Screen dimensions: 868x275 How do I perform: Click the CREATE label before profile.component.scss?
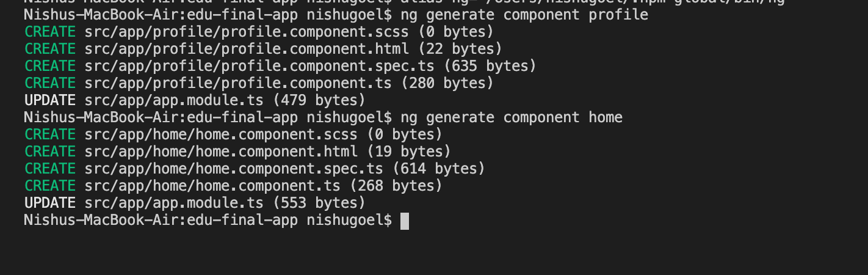click(50, 32)
